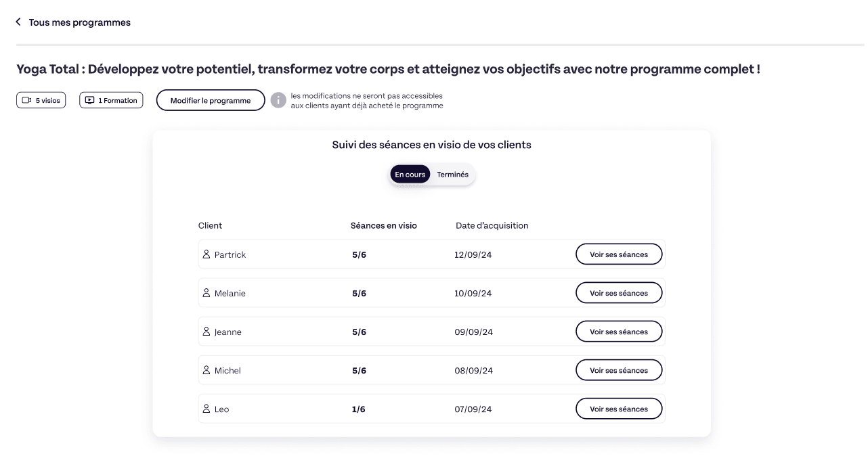
Task: Click Voir ses séances for Jeanne
Action: coord(619,332)
